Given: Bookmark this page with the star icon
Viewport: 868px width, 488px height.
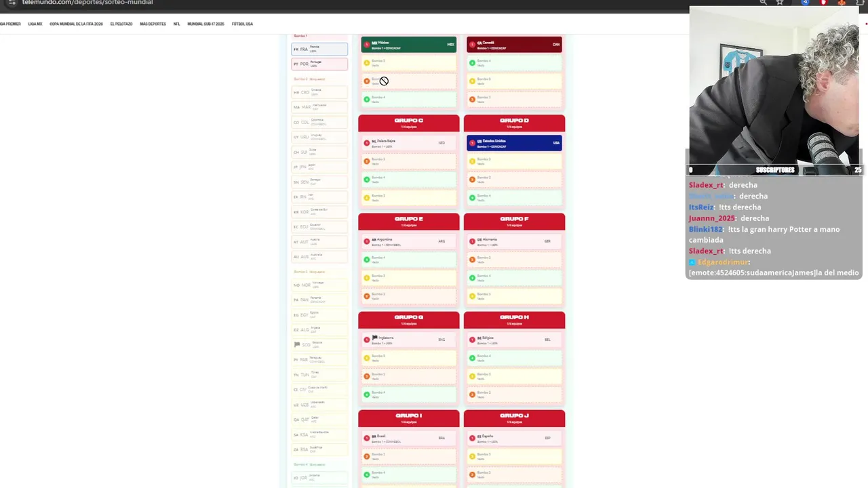Looking at the screenshot, I should click(780, 3).
